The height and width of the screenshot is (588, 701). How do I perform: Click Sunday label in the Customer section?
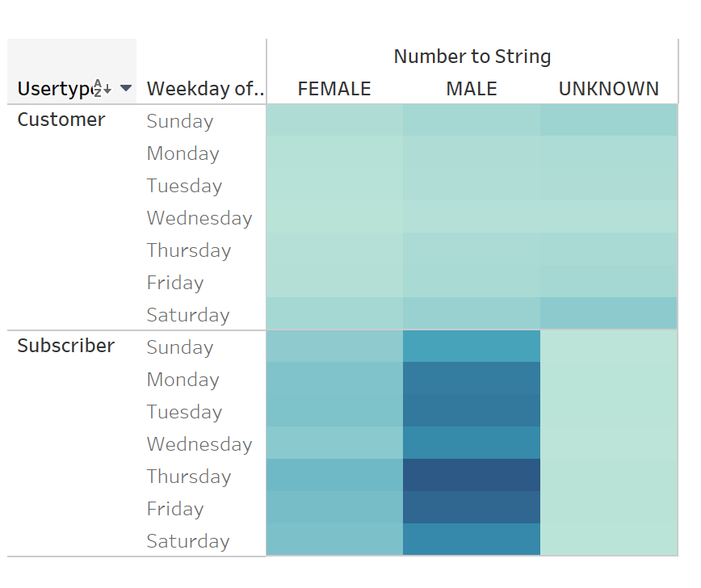pos(179,121)
